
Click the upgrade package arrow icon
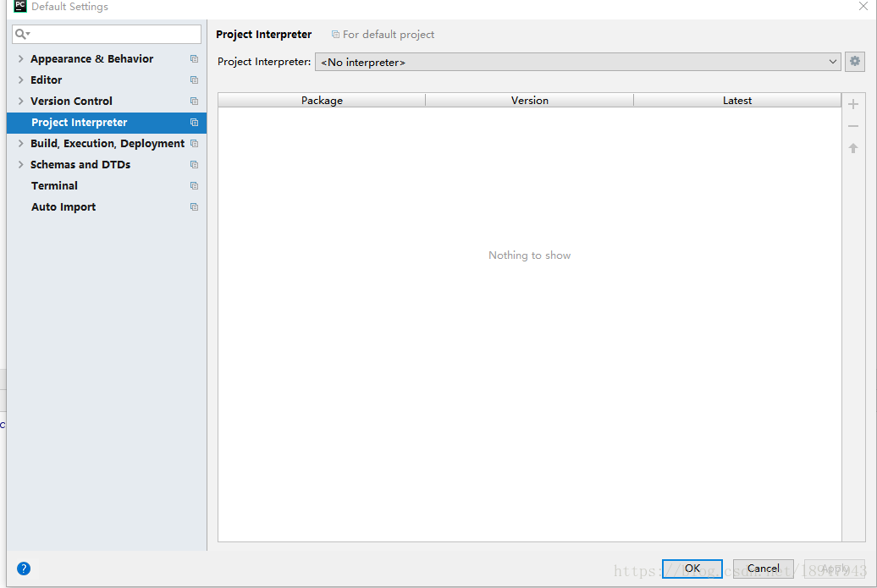tap(853, 148)
